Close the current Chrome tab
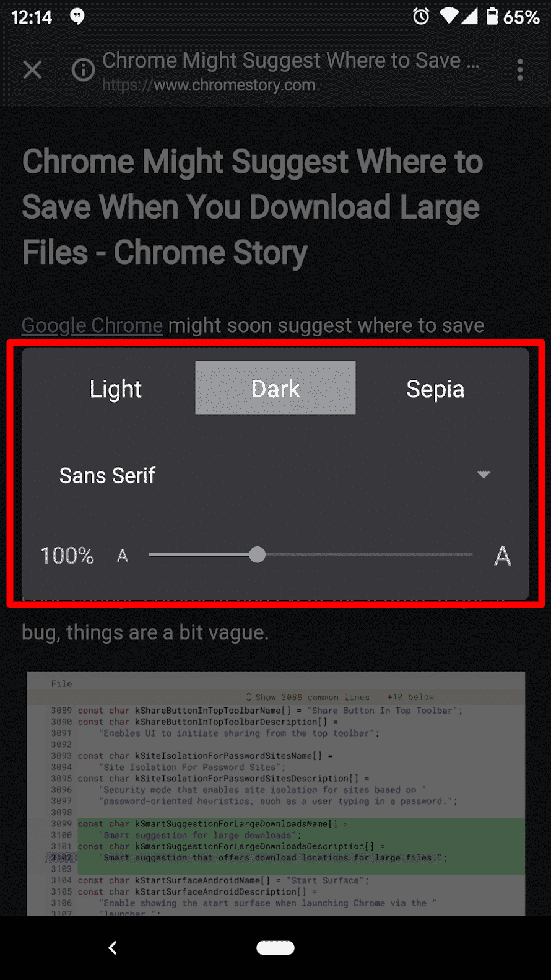The height and width of the screenshot is (980, 551). point(32,69)
